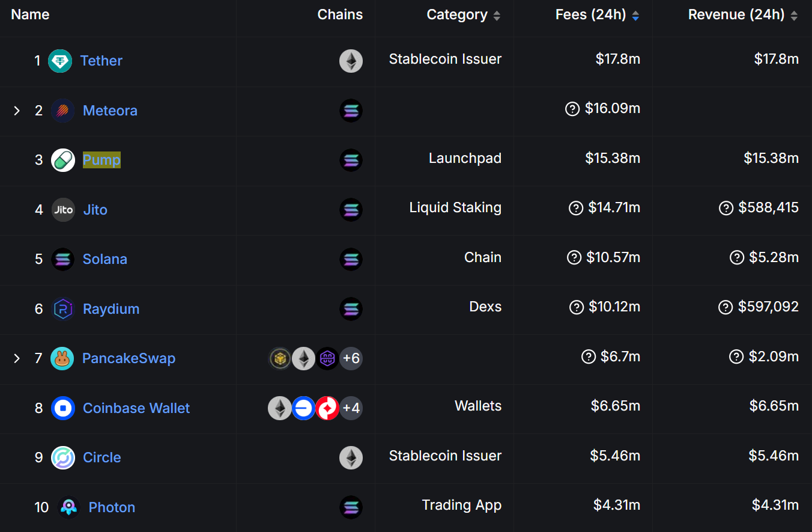Click the help icon beside Jito revenue
The width and height of the screenshot is (812, 532).
pyautogui.click(x=726, y=208)
